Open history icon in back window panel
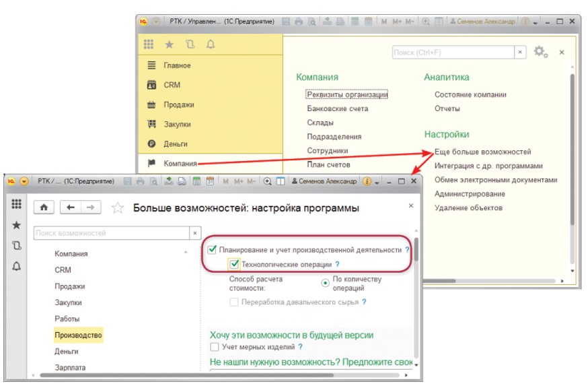The image size is (588, 388). [x=190, y=44]
